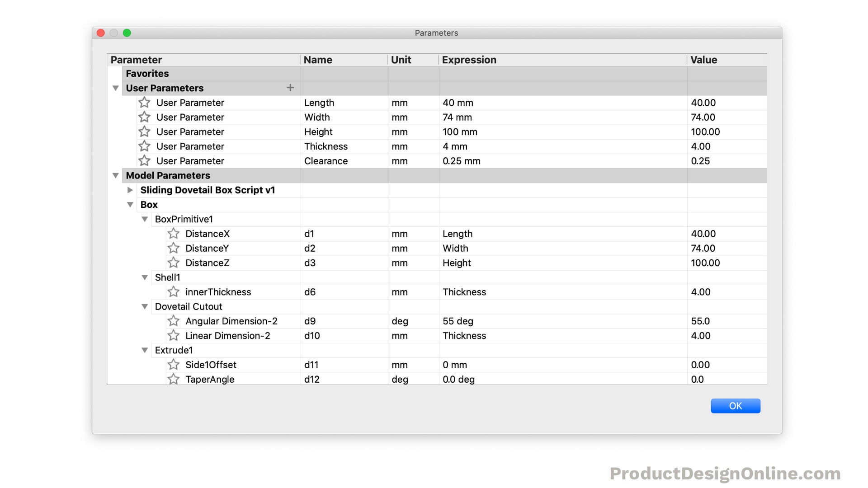Collapse the BoxPrimitive1 tree node
This screenshot has height=488, width=868.
145,219
